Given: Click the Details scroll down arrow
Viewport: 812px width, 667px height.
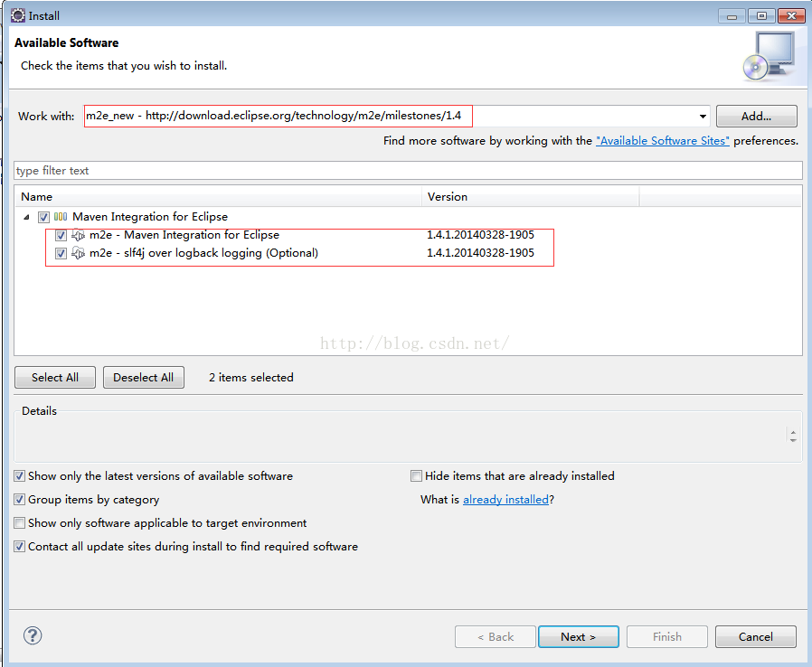Looking at the screenshot, I should tap(793, 440).
